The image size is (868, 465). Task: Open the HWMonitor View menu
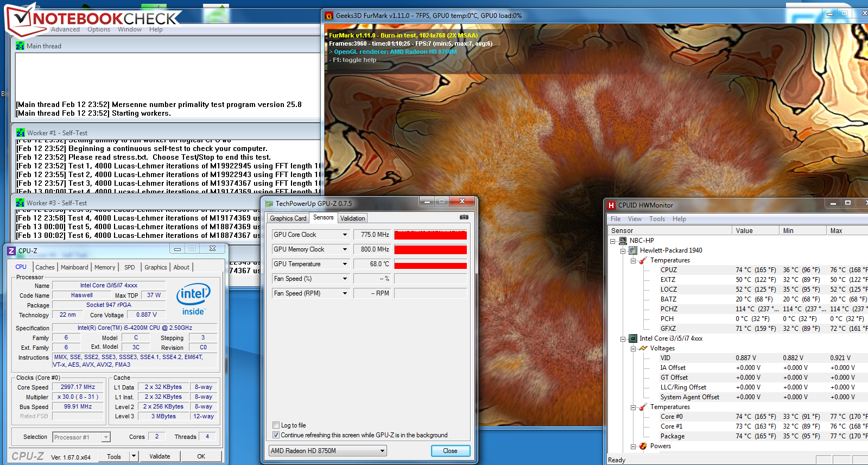pos(635,219)
